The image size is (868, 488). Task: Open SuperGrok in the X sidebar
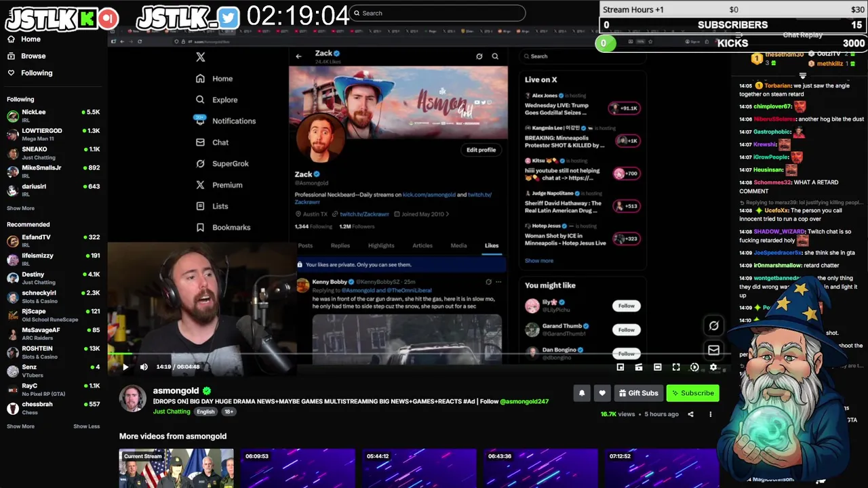pyautogui.click(x=222, y=163)
